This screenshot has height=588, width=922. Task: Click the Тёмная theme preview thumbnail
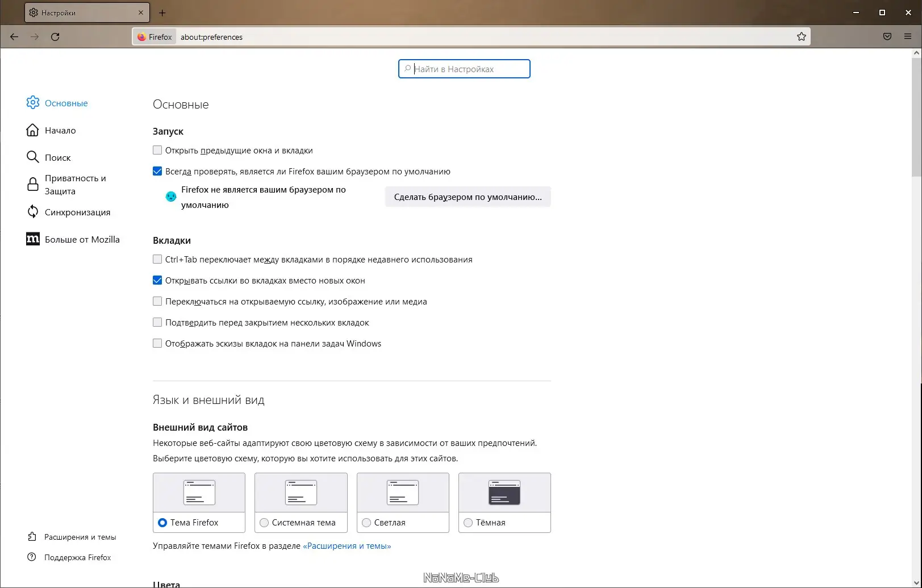[x=504, y=493]
